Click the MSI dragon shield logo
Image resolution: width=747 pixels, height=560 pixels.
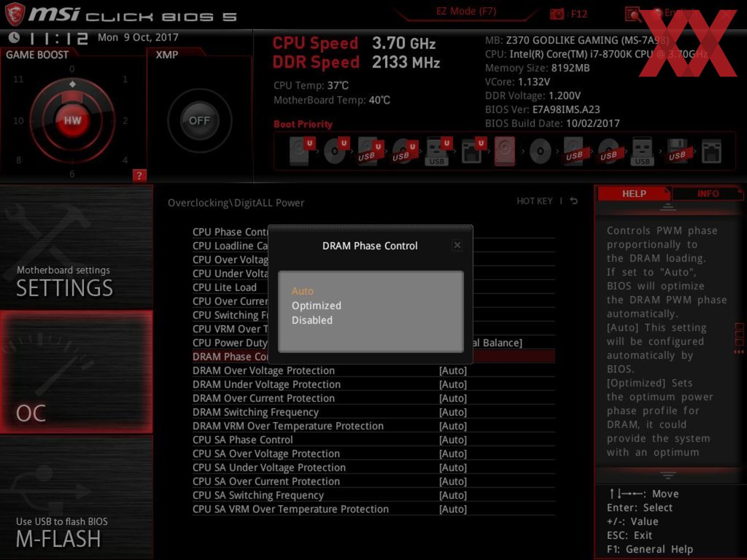(x=14, y=14)
